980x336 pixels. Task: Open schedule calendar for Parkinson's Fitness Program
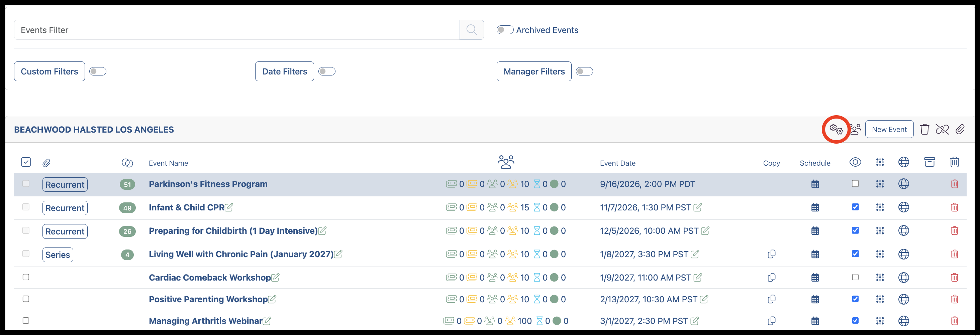815,184
